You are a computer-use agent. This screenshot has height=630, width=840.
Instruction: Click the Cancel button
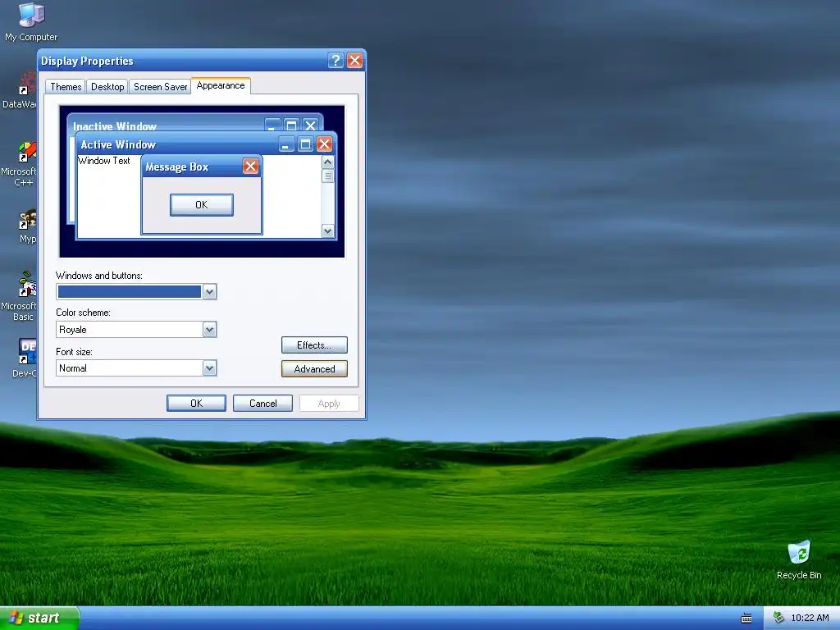coord(263,404)
